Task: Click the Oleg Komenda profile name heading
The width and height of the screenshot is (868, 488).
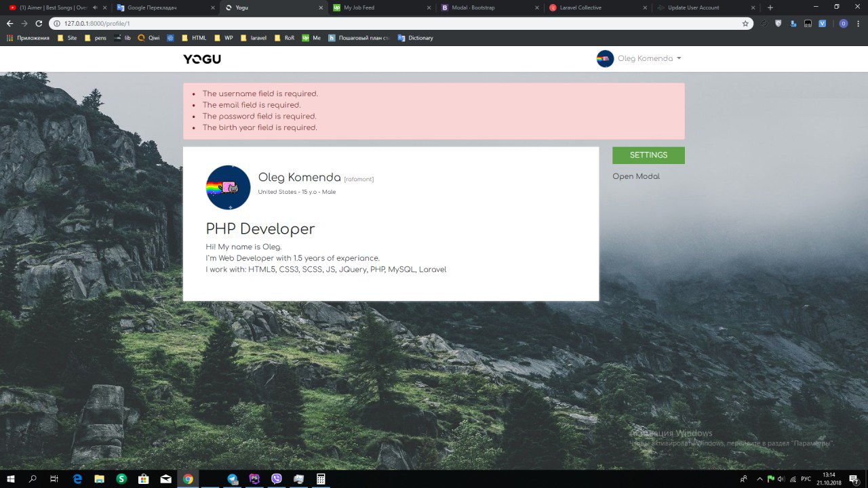Action: (299, 178)
